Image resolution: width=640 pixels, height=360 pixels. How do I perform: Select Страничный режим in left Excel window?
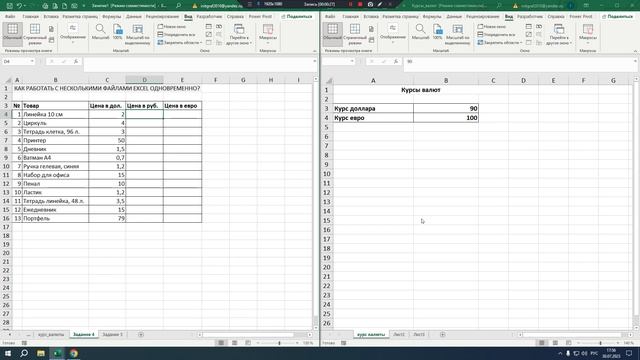tap(35, 34)
